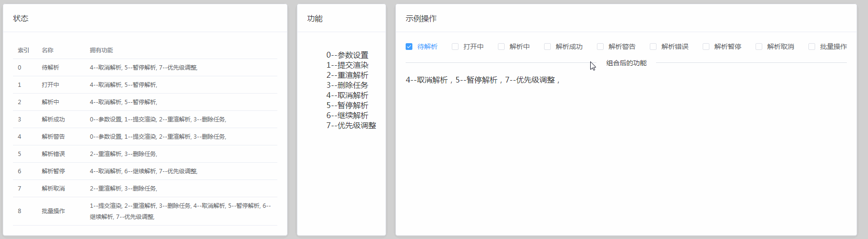The height and width of the screenshot is (239, 868).
Task: Enable the 解析中 checkbox
Action: click(501, 47)
